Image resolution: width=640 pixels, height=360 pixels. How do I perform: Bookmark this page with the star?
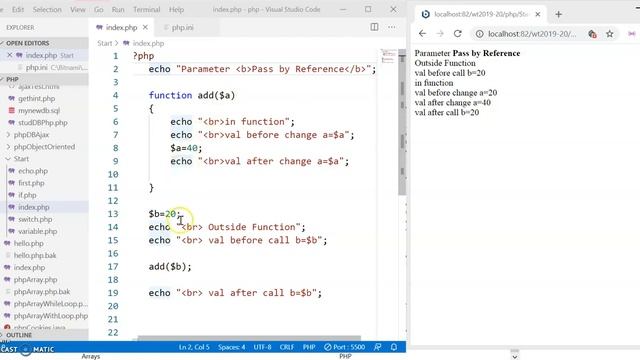pos(610,34)
